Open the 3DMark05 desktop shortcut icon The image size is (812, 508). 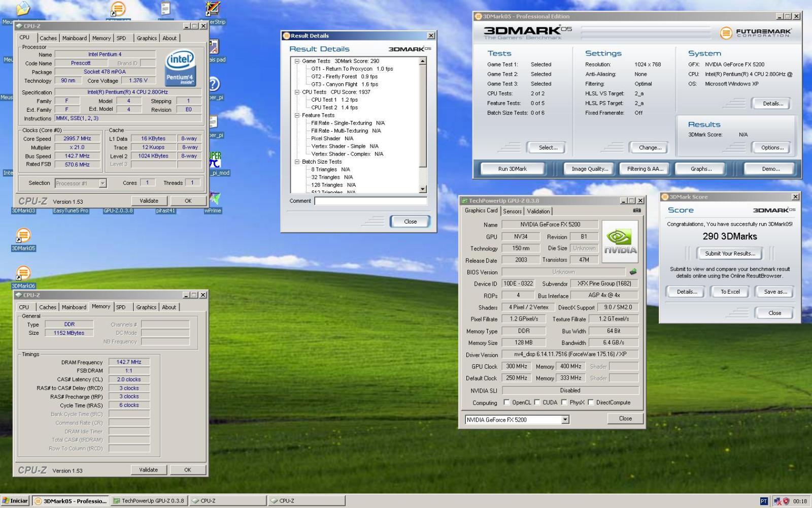[23, 235]
